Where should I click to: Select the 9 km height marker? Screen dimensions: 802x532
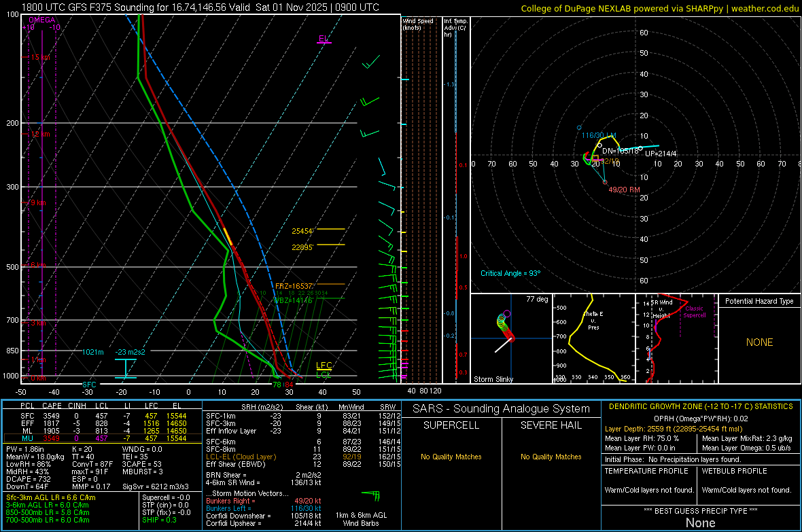pyautogui.click(x=38, y=202)
